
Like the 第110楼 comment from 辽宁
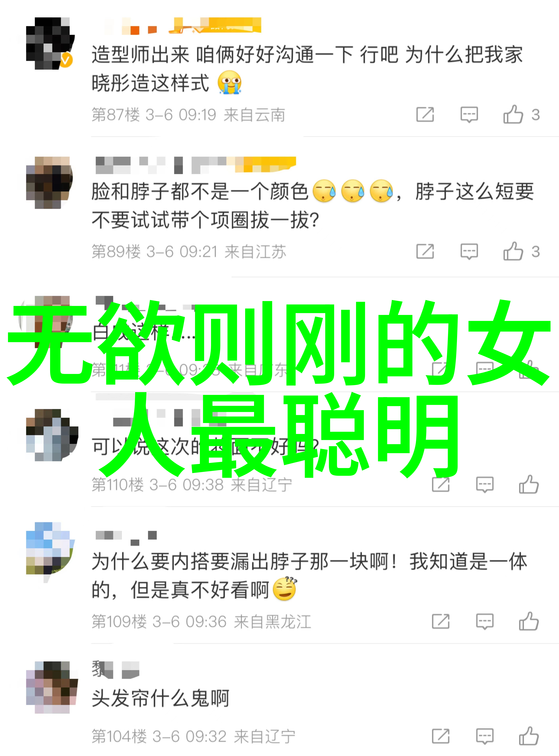pos(529,484)
